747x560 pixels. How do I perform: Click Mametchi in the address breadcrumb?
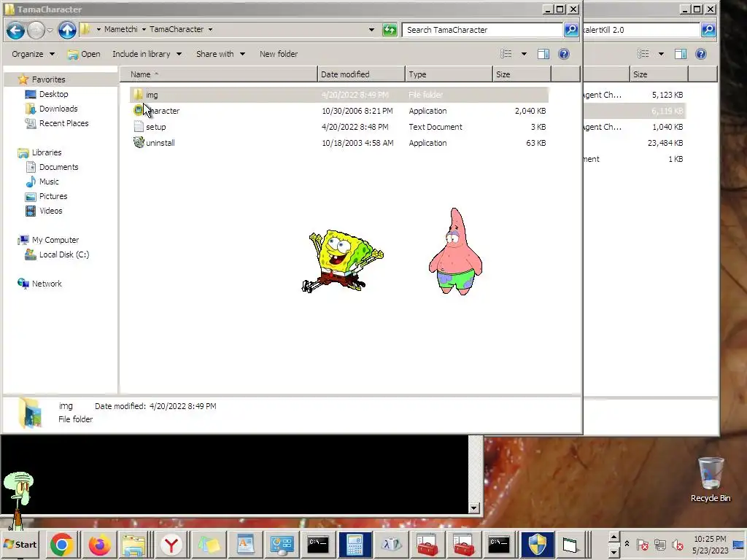pos(120,29)
